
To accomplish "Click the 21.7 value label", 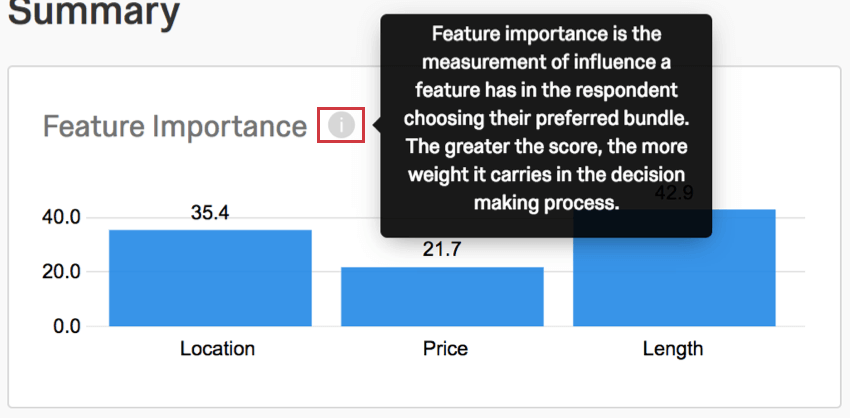I will tap(442, 249).
